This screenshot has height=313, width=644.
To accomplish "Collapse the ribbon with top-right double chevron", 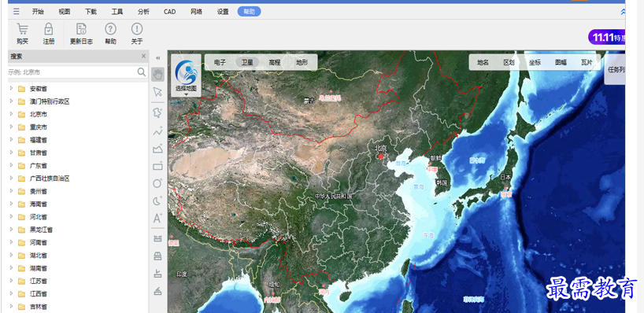I will point(623,12).
